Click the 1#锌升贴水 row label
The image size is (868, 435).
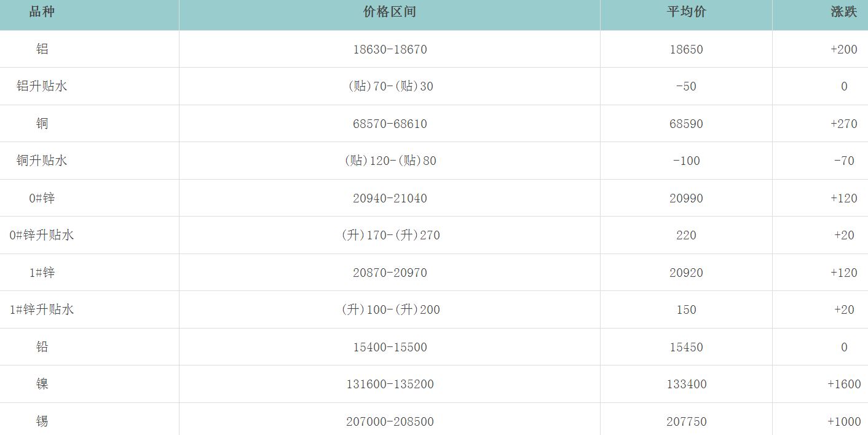click(x=42, y=309)
